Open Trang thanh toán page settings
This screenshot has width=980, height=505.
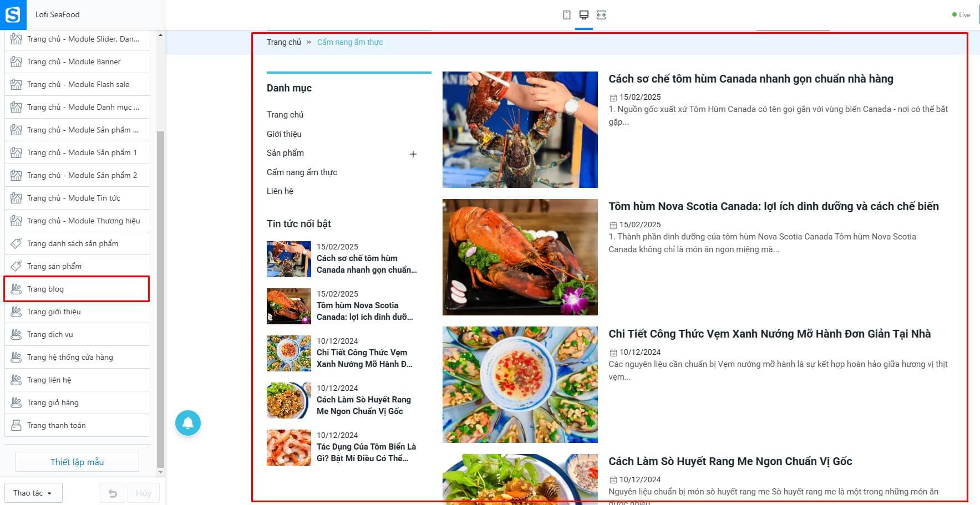[77, 425]
